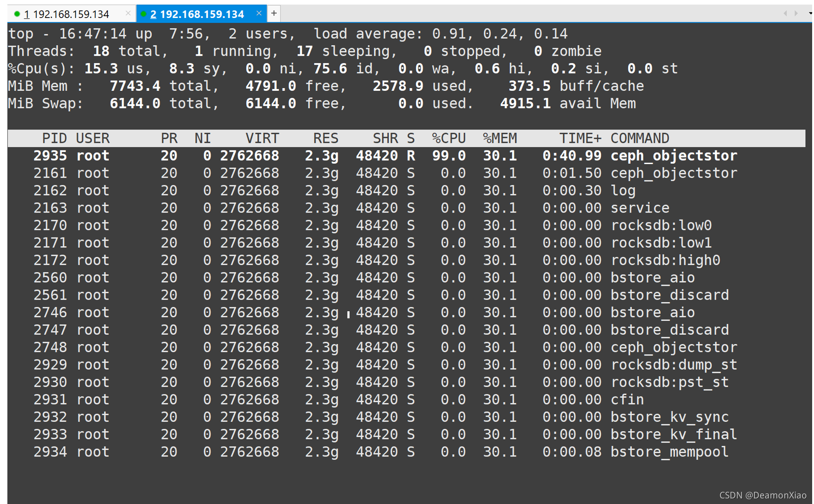Click time value 0:00.08
Image resolution: width=814 pixels, height=504 pixels.
pos(572,452)
